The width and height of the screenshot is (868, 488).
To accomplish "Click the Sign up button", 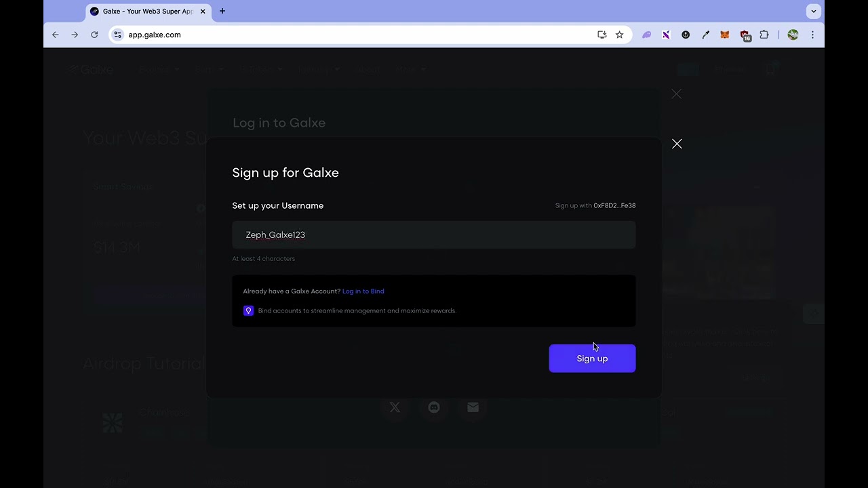I will click(x=592, y=359).
